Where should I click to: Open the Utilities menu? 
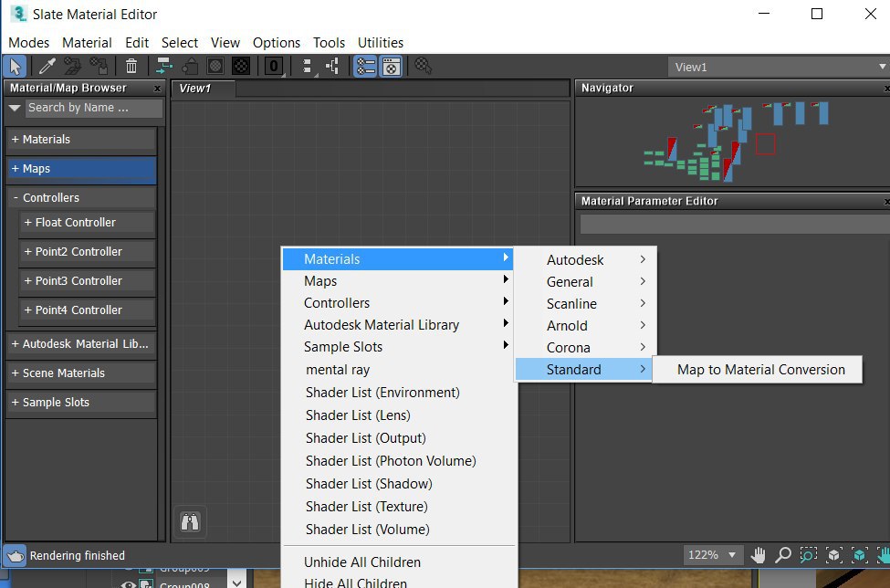381,43
